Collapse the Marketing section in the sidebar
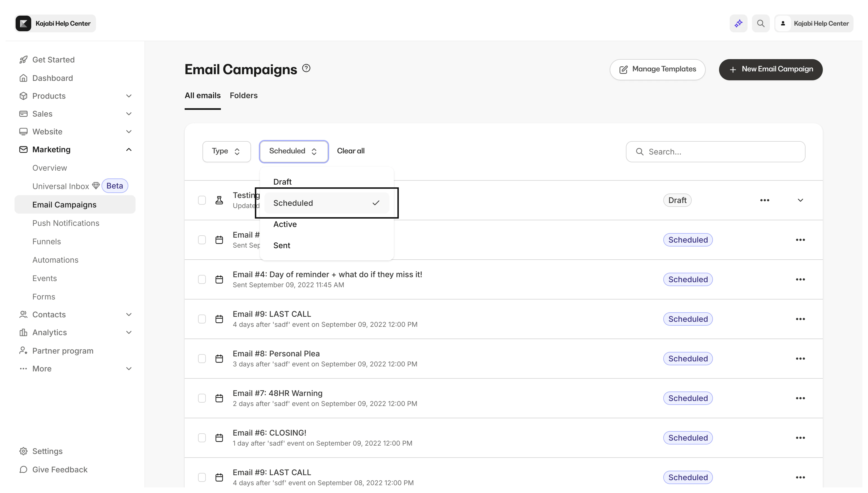Viewport: 868px width, 493px height. click(129, 149)
